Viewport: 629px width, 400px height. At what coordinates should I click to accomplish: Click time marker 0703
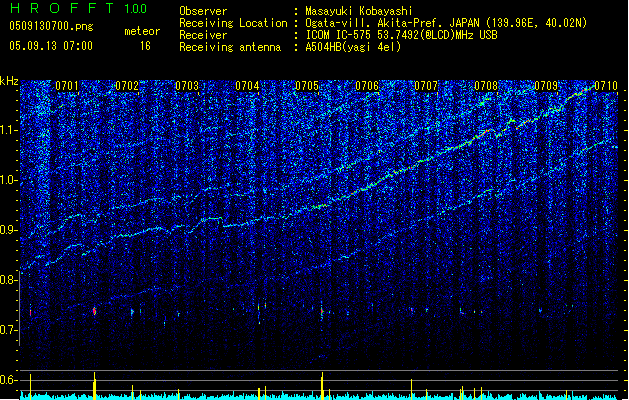(187, 86)
